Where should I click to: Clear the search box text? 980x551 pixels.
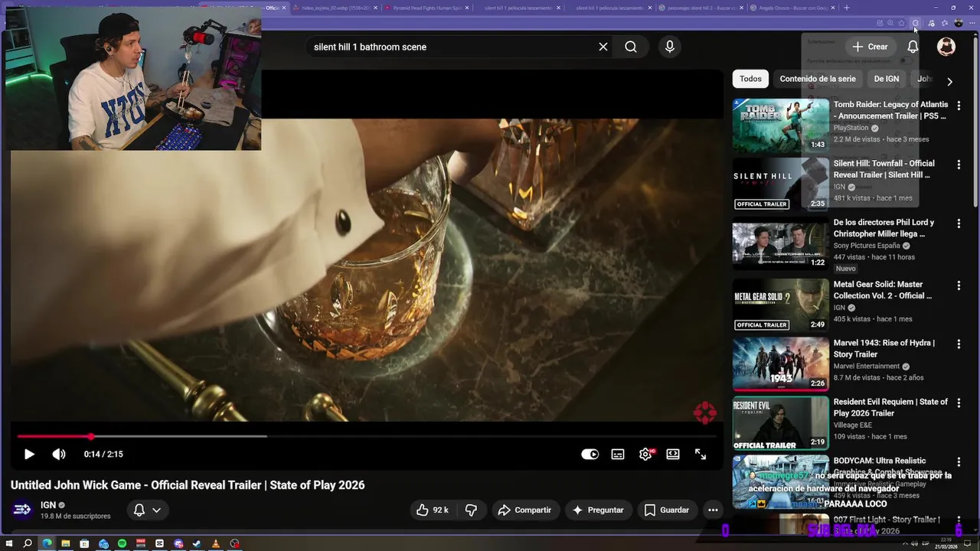point(603,47)
